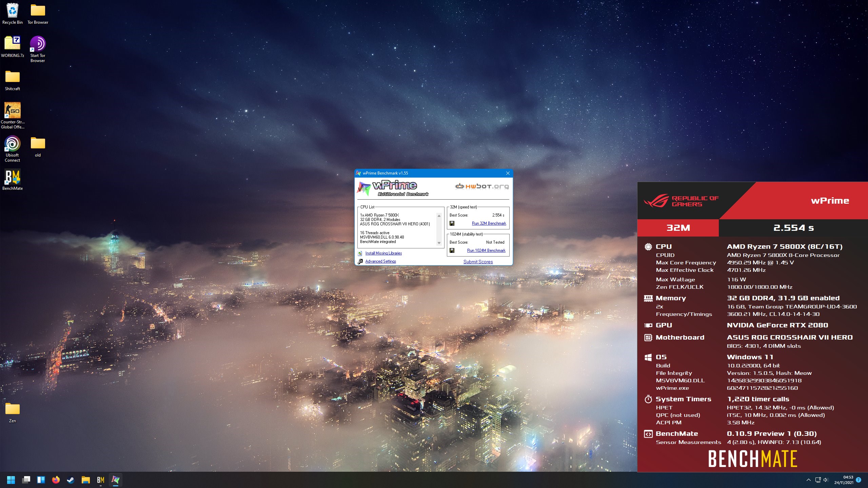Open the Windows Start menu

click(x=11, y=480)
